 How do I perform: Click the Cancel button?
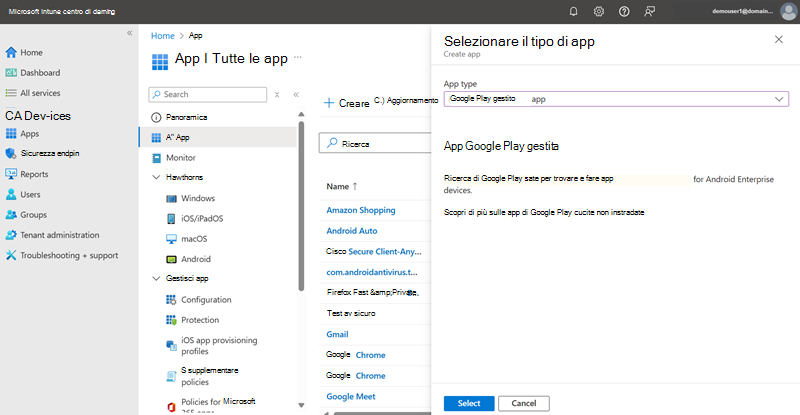524,403
